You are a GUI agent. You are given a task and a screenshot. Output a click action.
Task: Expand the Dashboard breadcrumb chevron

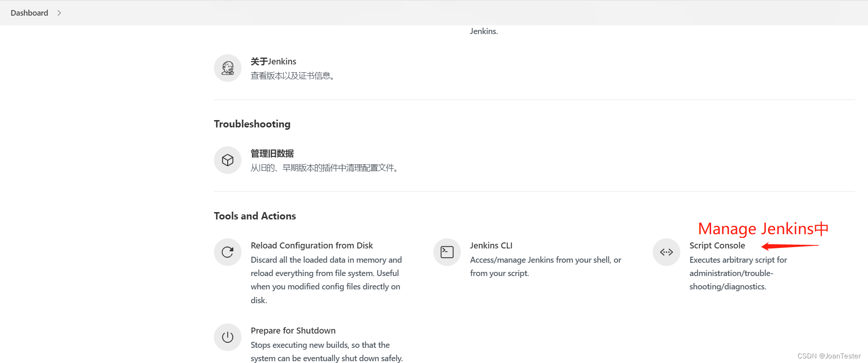tap(59, 13)
